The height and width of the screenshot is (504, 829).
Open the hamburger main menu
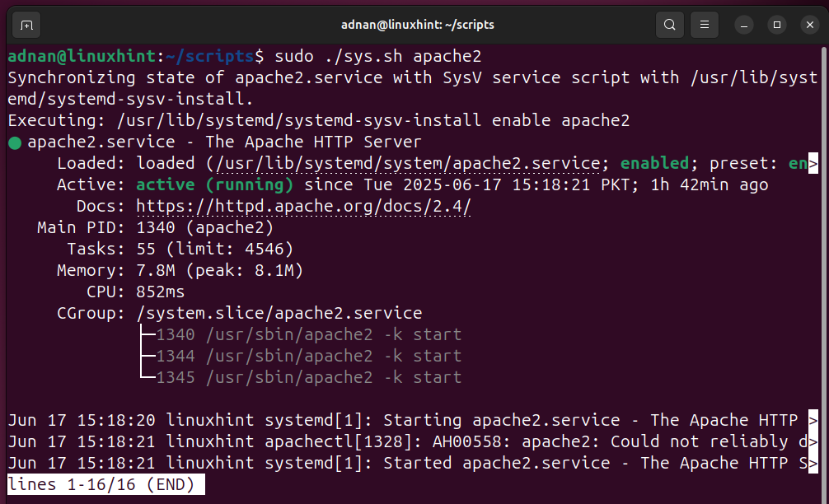tap(704, 25)
